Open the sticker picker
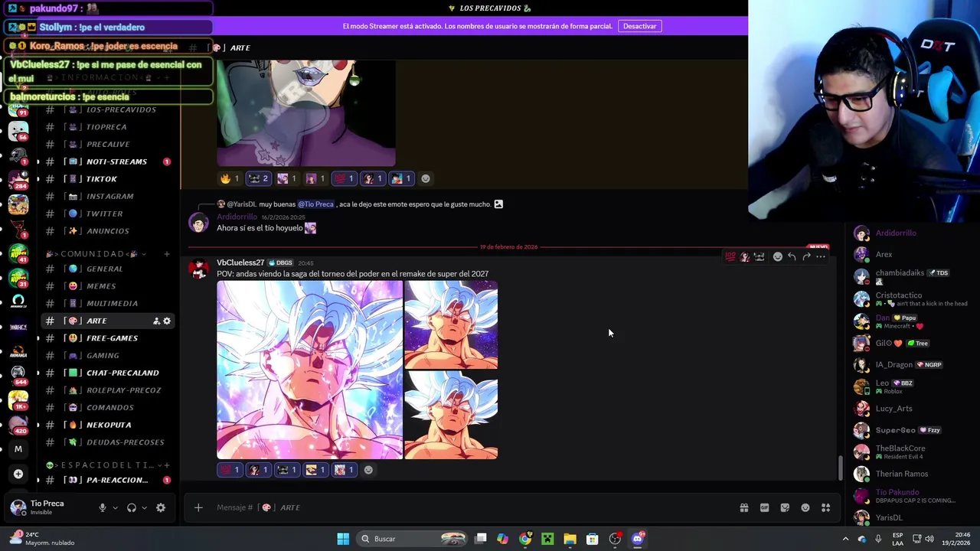The image size is (980, 551). click(x=785, y=507)
